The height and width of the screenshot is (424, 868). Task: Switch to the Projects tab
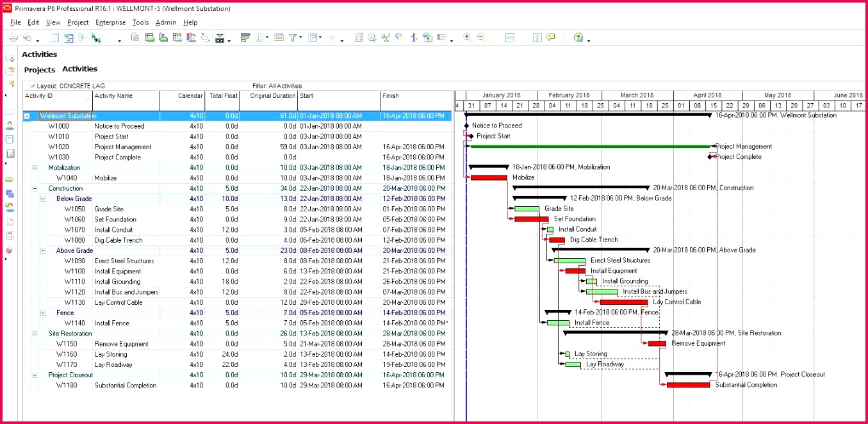point(40,70)
